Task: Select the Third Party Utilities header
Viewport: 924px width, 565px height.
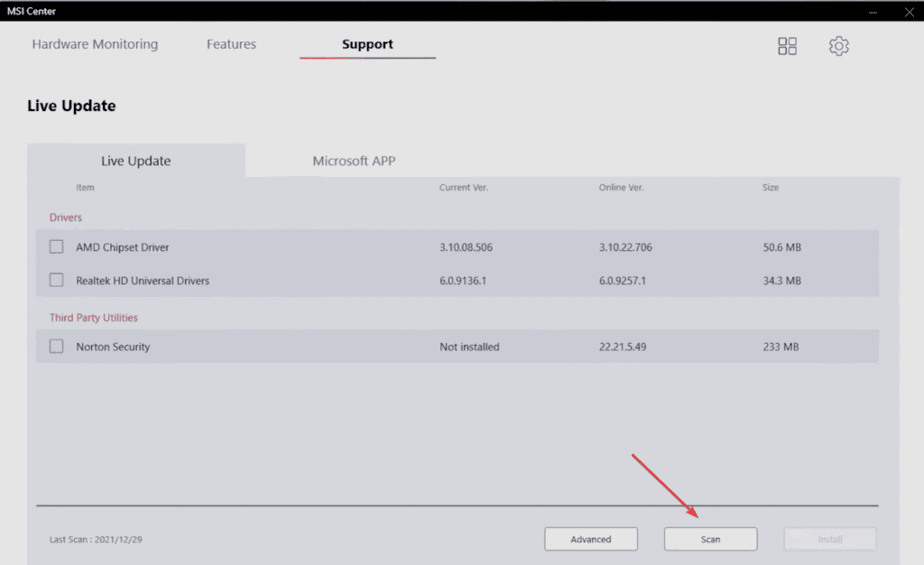Action: pos(93,317)
